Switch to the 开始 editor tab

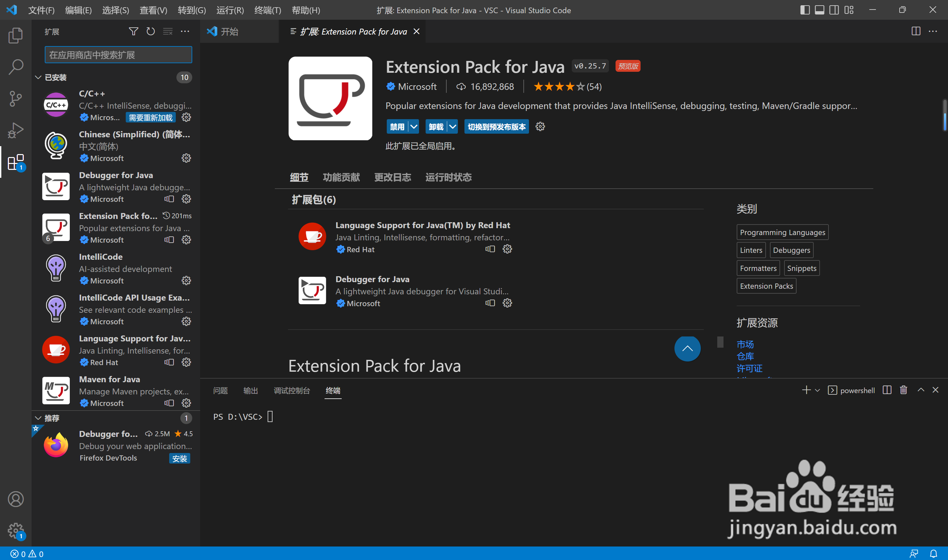[x=239, y=31]
